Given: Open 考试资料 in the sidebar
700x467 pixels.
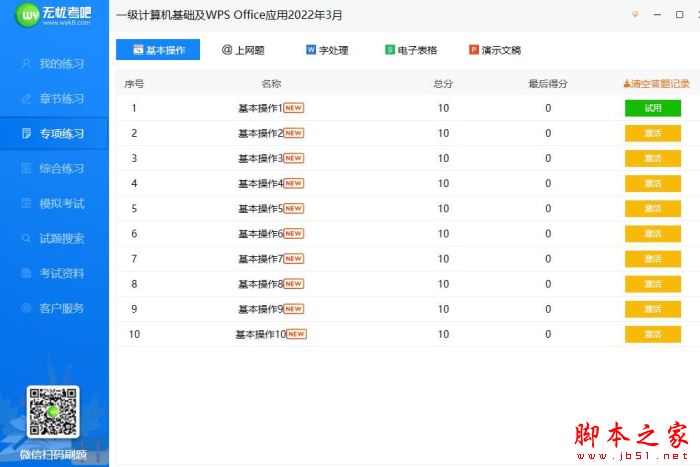Looking at the screenshot, I should pyautogui.click(x=54, y=273).
